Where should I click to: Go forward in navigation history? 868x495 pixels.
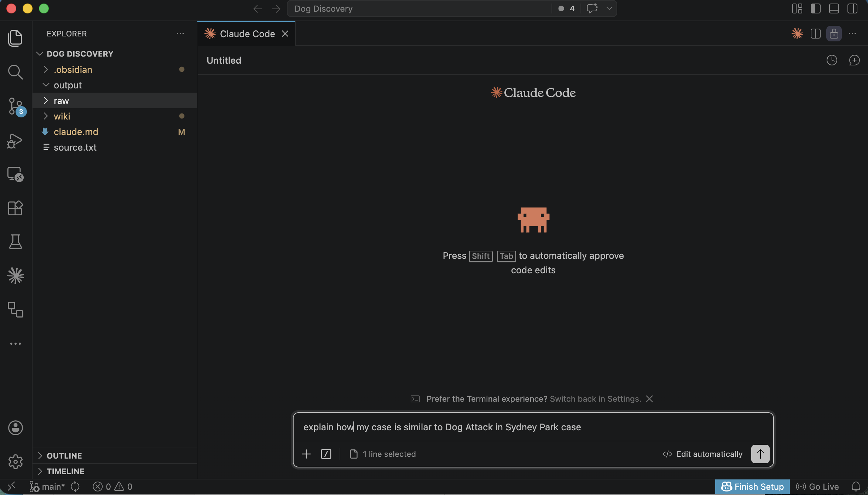(276, 8)
